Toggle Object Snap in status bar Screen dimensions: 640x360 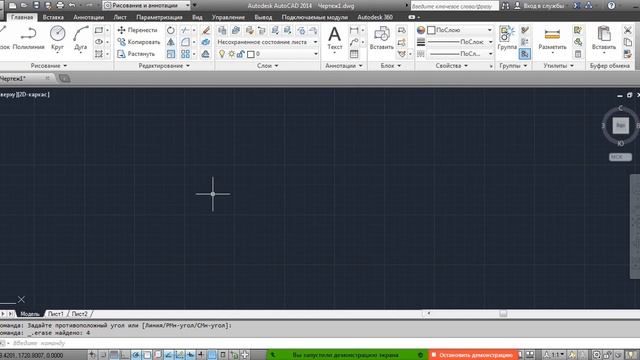147,355
